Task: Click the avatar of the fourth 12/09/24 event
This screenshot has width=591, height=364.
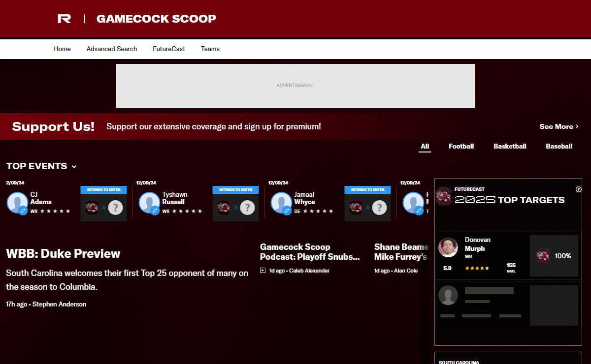Action: pyautogui.click(x=413, y=203)
